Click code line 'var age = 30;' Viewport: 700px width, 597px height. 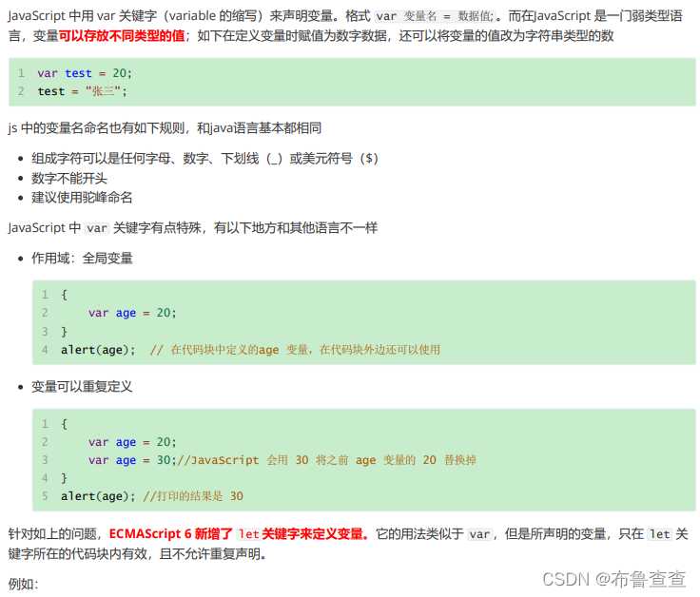coord(132,460)
